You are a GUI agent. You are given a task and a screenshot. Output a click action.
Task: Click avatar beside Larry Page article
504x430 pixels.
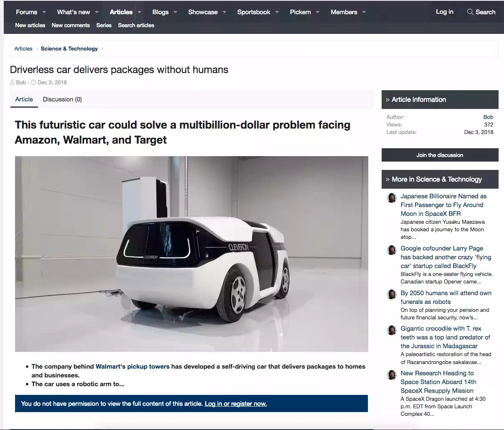pyautogui.click(x=392, y=250)
